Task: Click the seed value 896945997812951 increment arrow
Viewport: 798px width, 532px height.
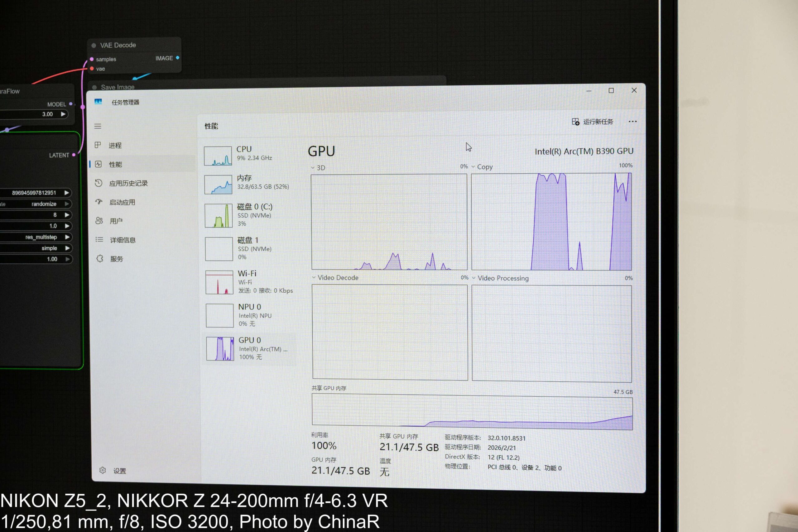Action: click(67, 193)
